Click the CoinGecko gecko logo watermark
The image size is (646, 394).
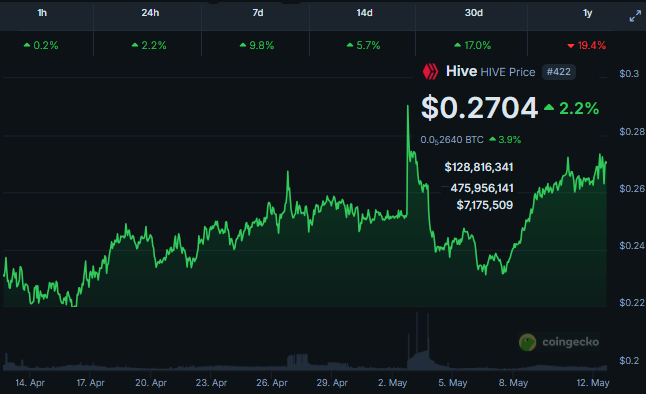coord(527,342)
